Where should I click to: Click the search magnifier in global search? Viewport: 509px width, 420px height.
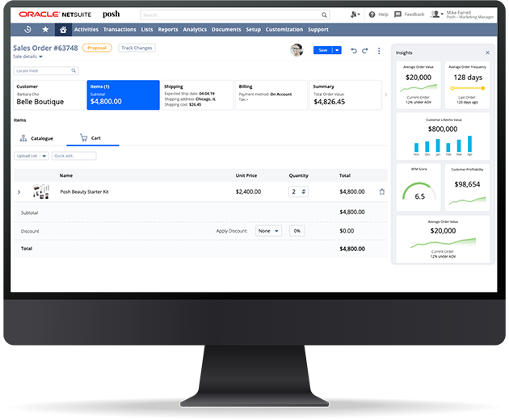[324, 15]
